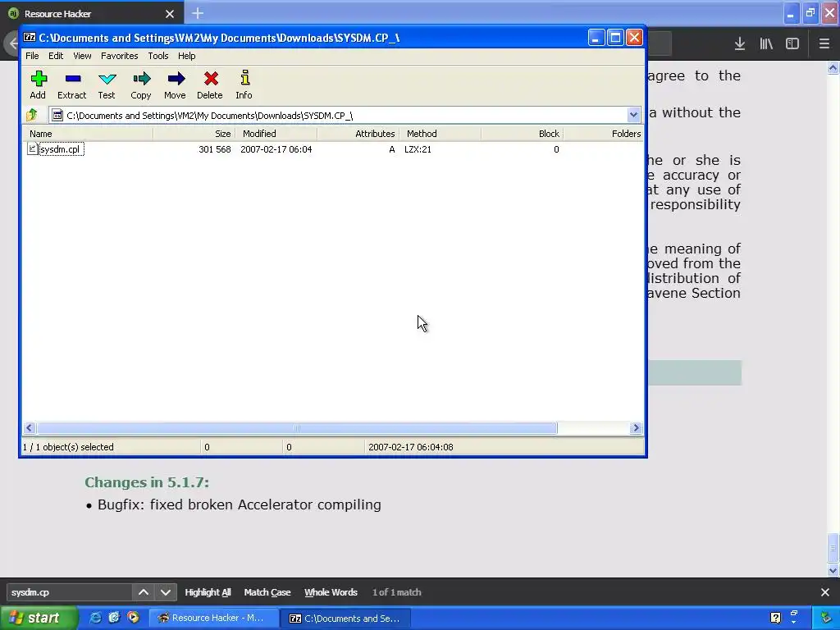Expand the address path dropdown
840x630 pixels.
click(633, 115)
